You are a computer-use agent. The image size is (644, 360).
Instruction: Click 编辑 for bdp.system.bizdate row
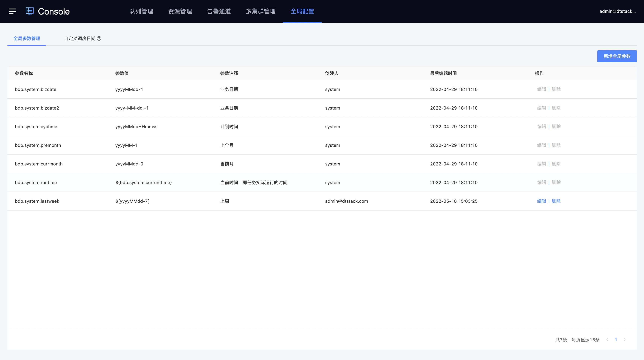(x=541, y=89)
